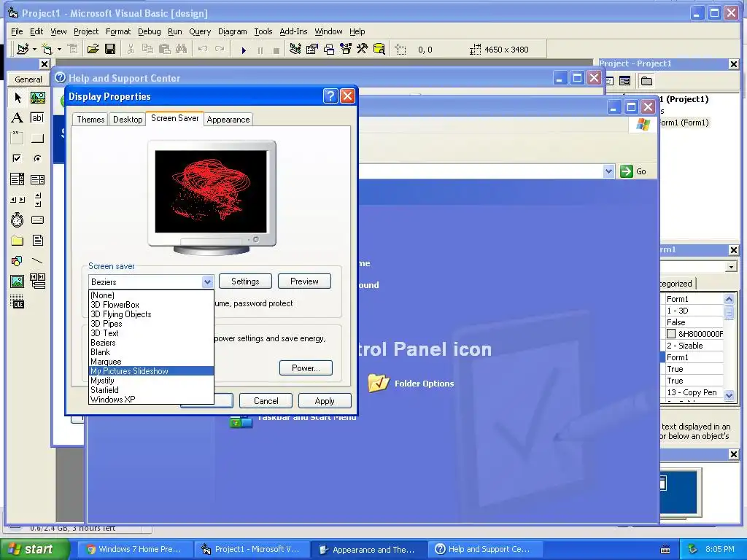Screen dimensions: 747x560
Task: Click the &H8000000F color swatch property
Action: [671, 334]
